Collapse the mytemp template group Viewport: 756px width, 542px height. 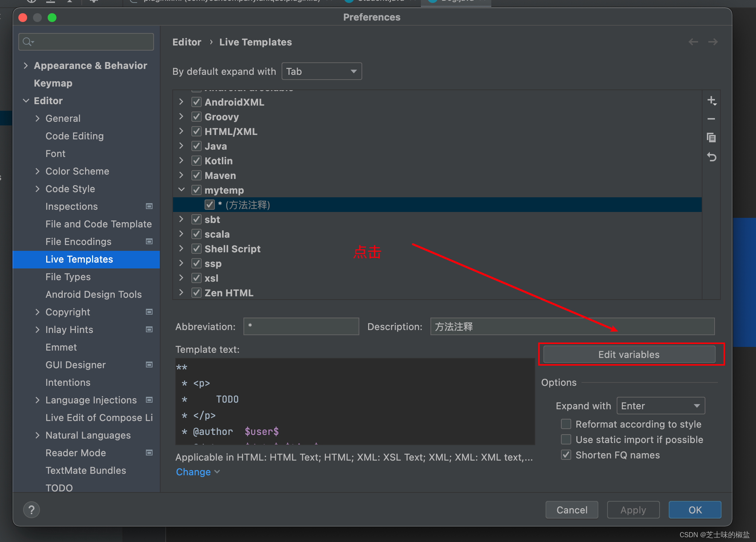[181, 190]
